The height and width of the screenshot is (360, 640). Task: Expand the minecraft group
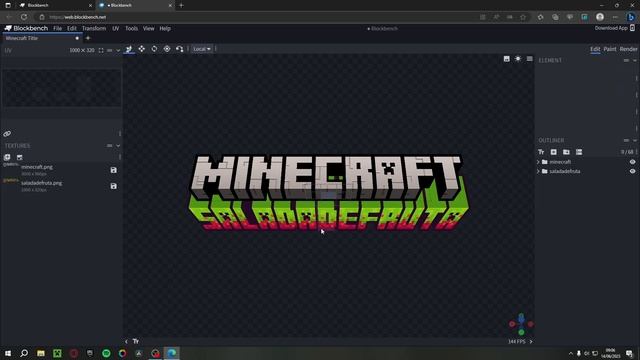[x=538, y=162]
